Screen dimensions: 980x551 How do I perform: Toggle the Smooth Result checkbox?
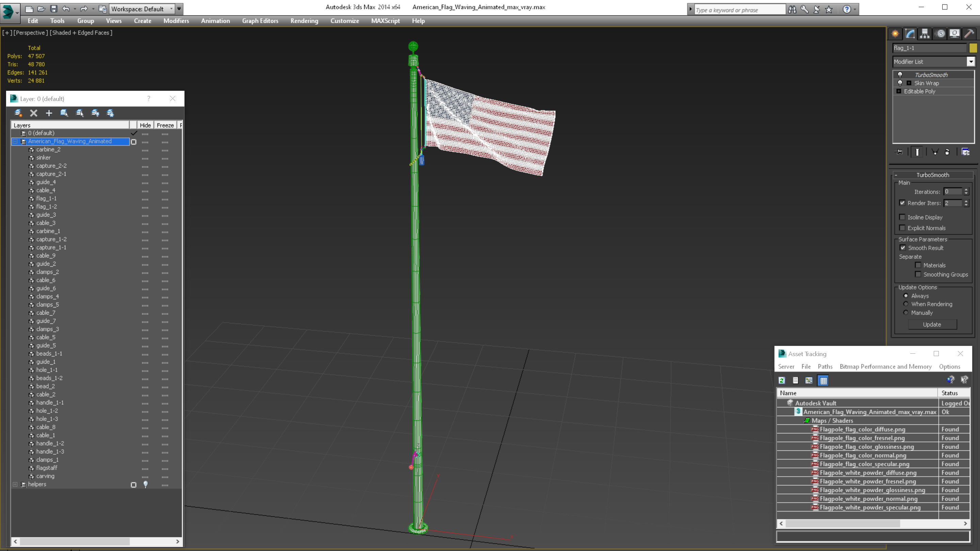[x=903, y=248]
